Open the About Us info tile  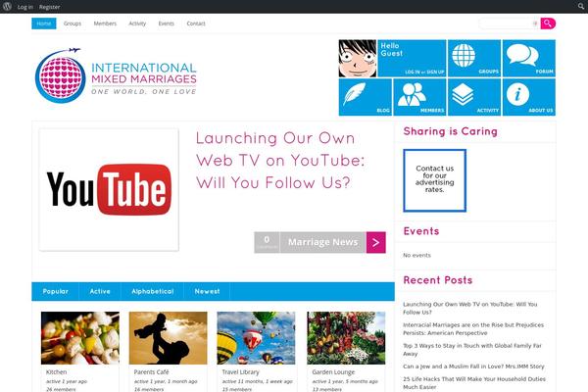coord(529,97)
